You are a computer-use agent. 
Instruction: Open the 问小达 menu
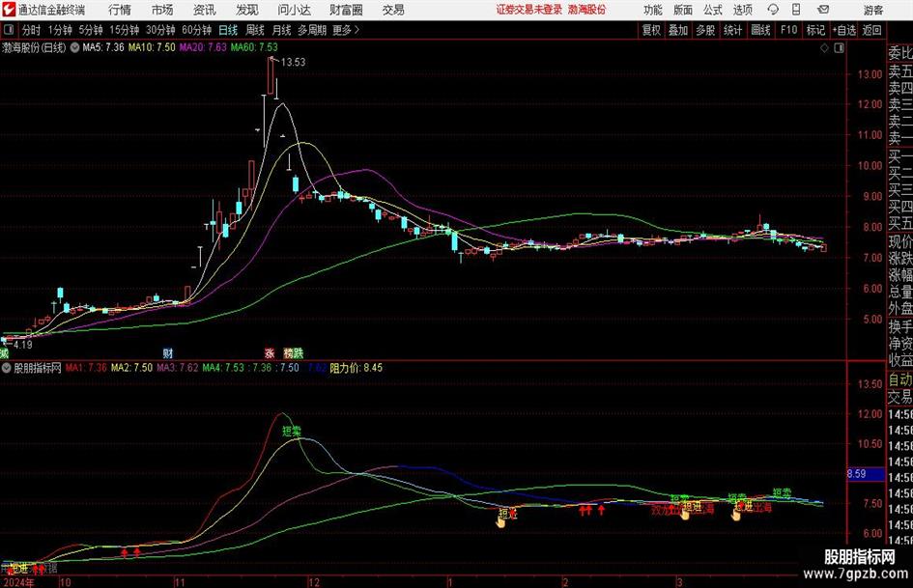point(294,10)
